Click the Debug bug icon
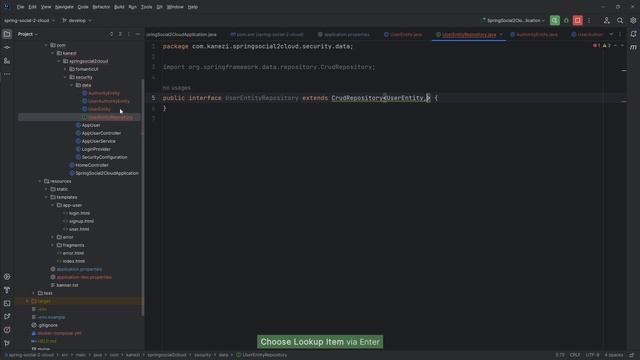 [566, 20]
